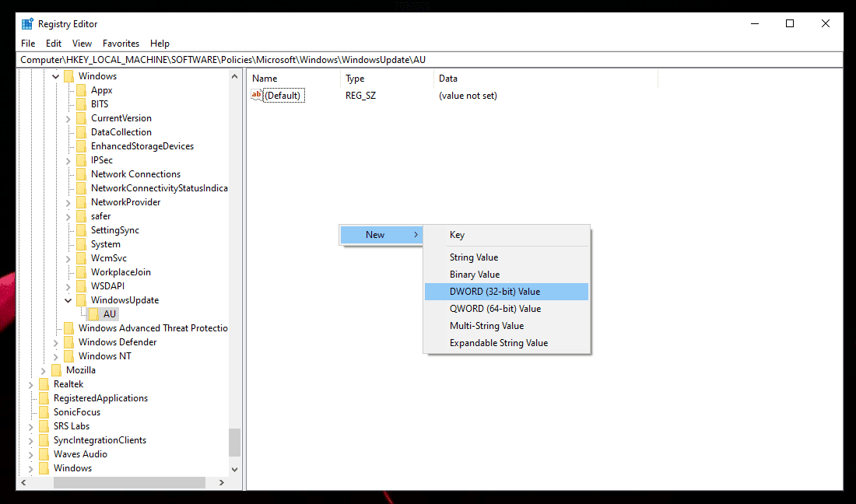Image resolution: width=856 pixels, height=504 pixels.
Task: Choose Binary Value in the New submenu
Action: (507, 275)
